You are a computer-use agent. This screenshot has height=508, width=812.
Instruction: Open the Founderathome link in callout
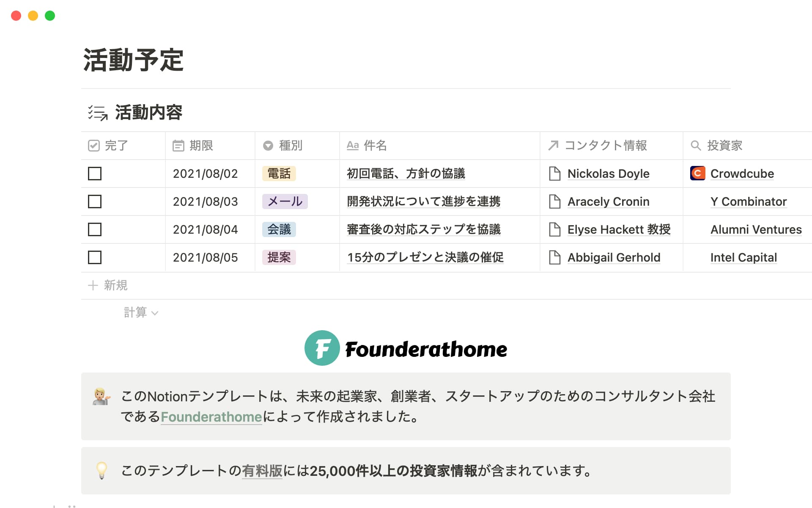pyautogui.click(x=211, y=417)
